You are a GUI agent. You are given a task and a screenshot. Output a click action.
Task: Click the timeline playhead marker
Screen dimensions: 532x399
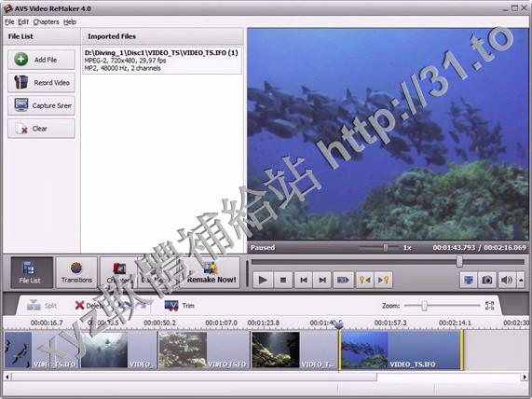pos(338,325)
